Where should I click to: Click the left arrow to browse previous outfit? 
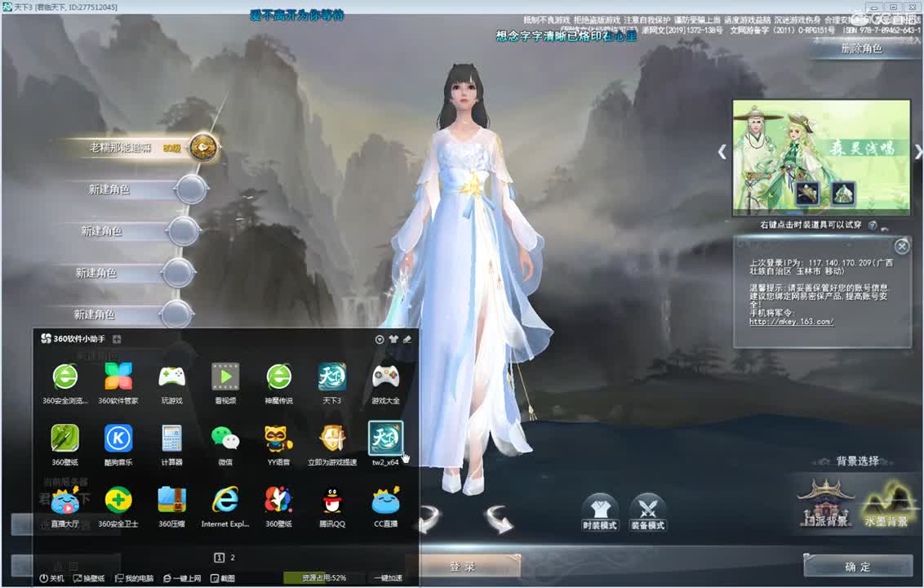coord(722,151)
